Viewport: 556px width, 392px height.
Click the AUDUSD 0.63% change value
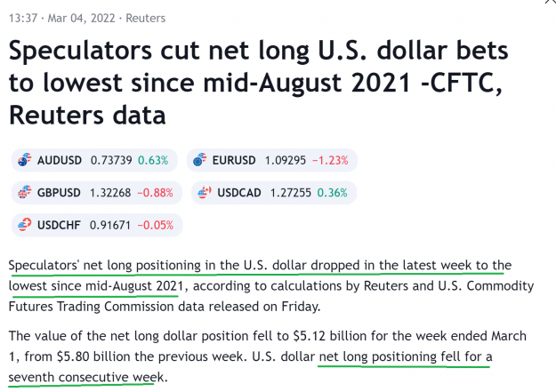point(153,160)
